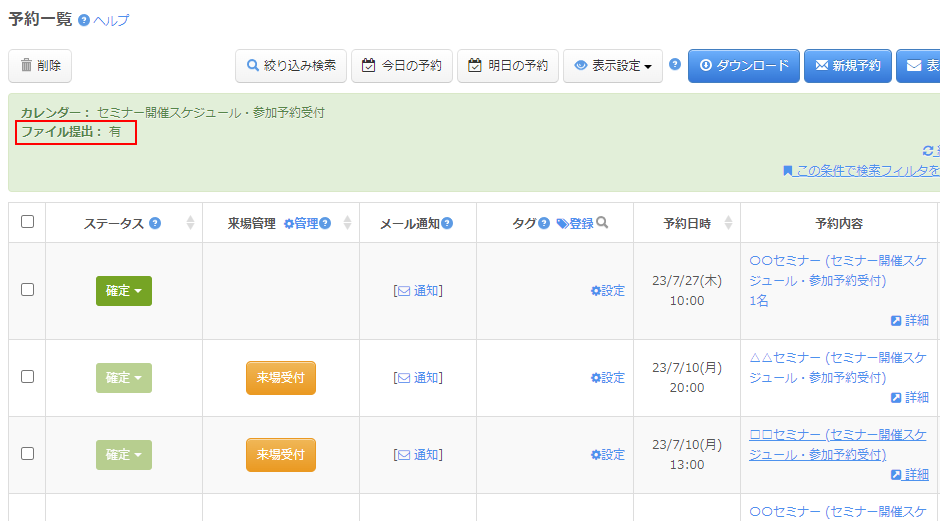
Task: Open the □□セミナー reservation link
Action: [x=838, y=444]
